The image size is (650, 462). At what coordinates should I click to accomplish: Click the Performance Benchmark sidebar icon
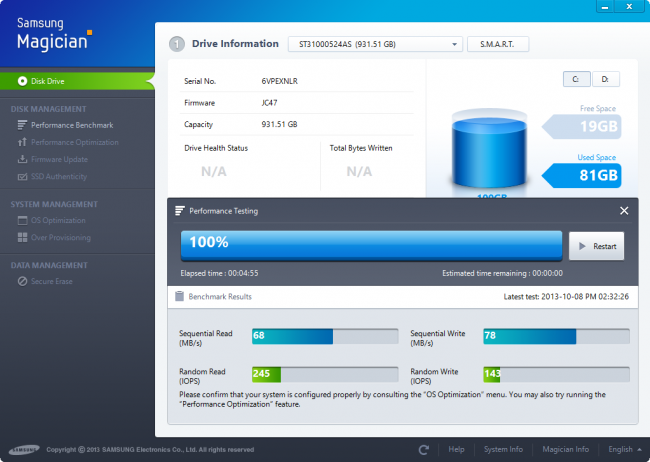click(x=22, y=125)
